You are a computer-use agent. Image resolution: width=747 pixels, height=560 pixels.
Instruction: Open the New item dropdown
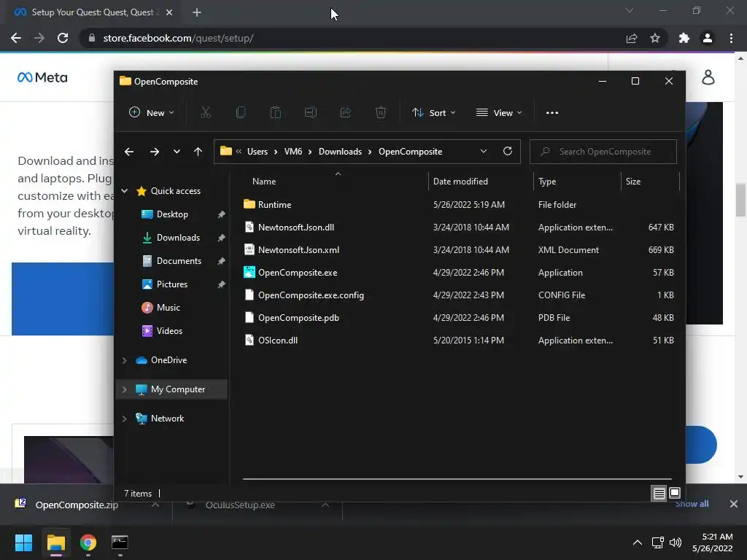(x=152, y=113)
